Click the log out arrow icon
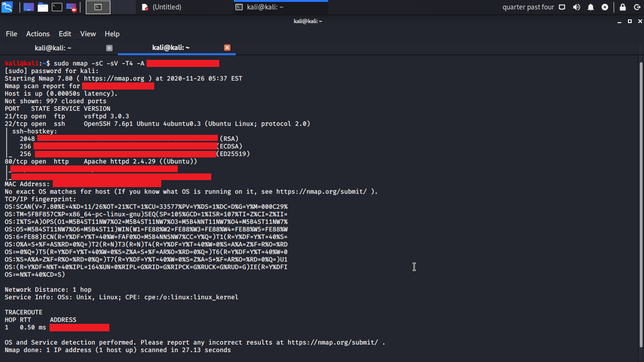Screen dimensions: 644x362 (x=637, y=7)
